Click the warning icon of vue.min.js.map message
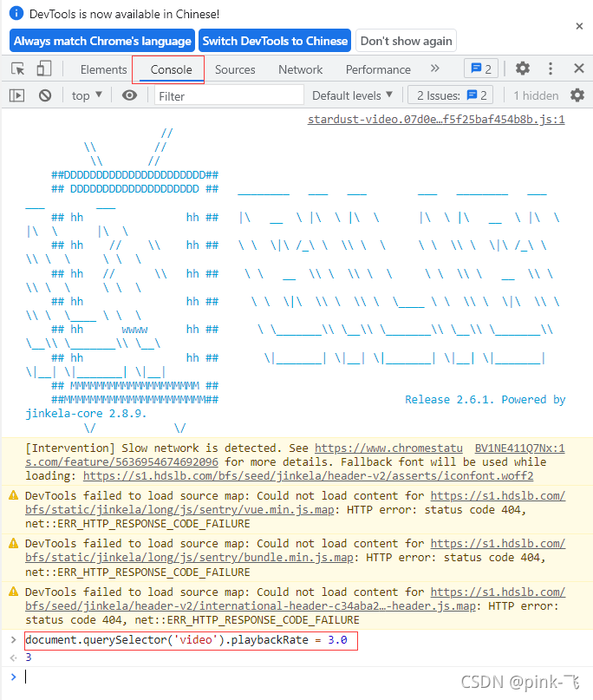 click(14, 495)
